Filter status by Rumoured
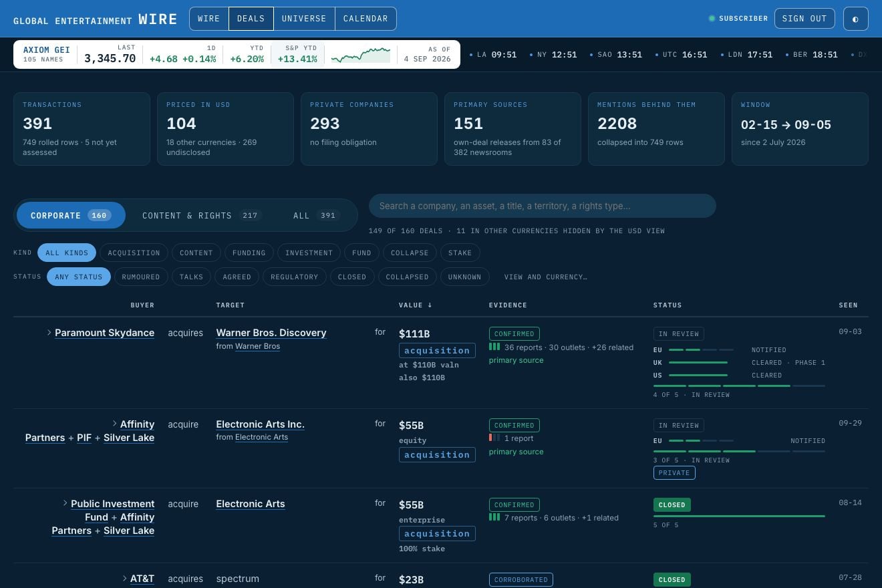Screen dimensions: 882x588 (140, 277)
